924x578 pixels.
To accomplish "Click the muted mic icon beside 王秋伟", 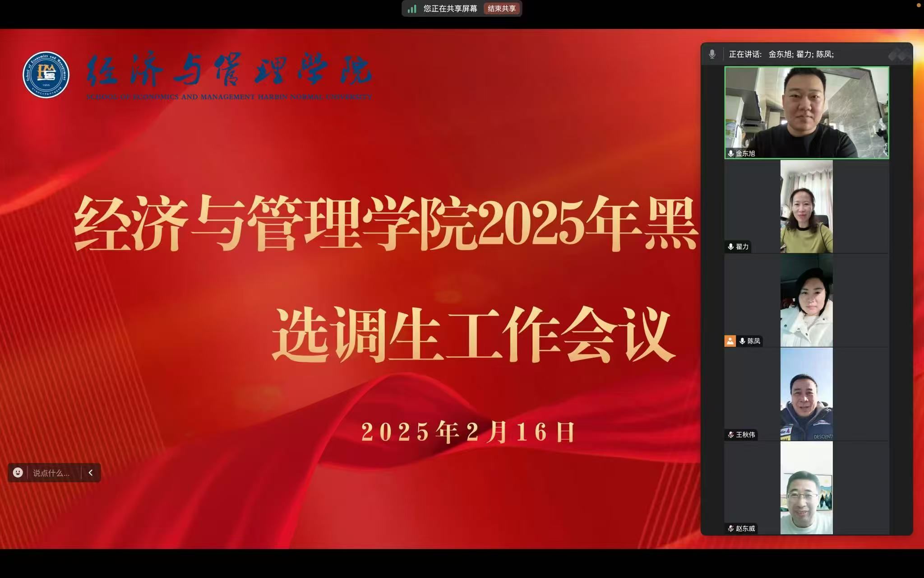I will (x=730, y=435).
